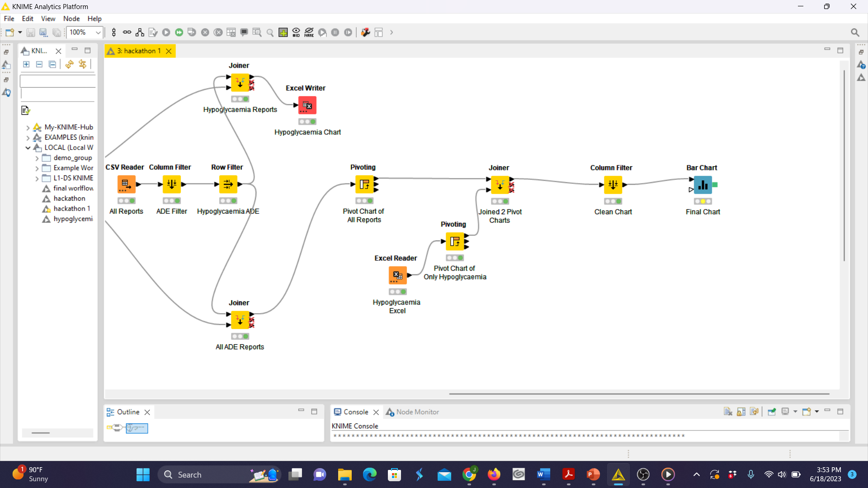Click the Bar Chart node icon
Viewport: 868px width, 488px height.
click(x=703, y=185)
